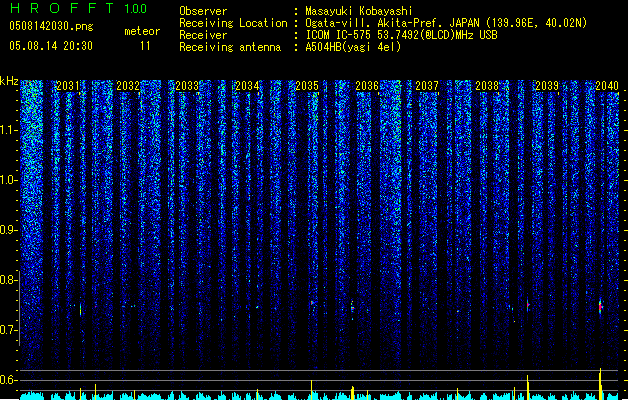Click the 1.0 kHz axis tick label

8,180
